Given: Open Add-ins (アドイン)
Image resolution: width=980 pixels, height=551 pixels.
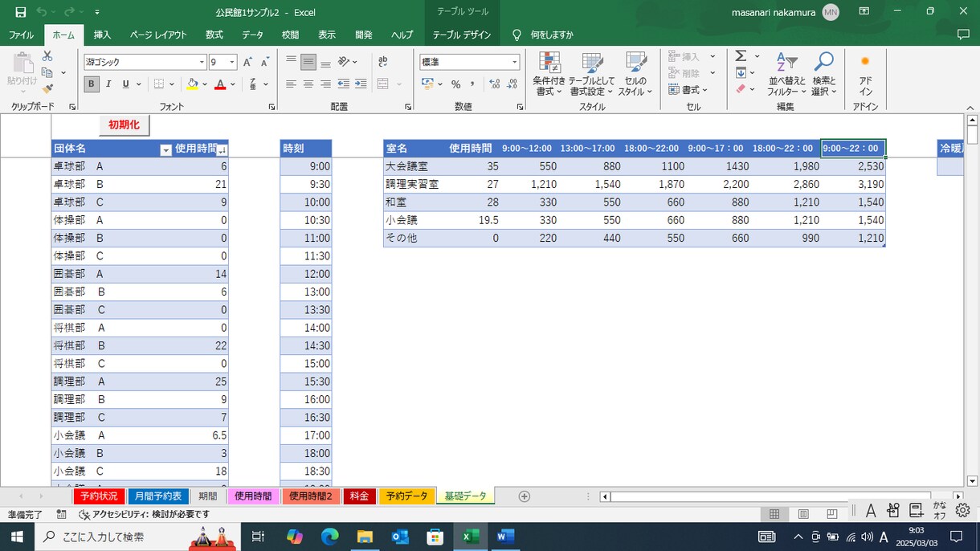Looking at the screenshot, I should point(865,74).
